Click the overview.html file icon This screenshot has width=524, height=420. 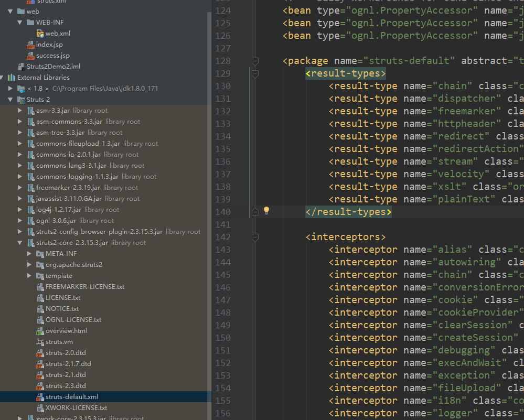click(x=40, y=331)
